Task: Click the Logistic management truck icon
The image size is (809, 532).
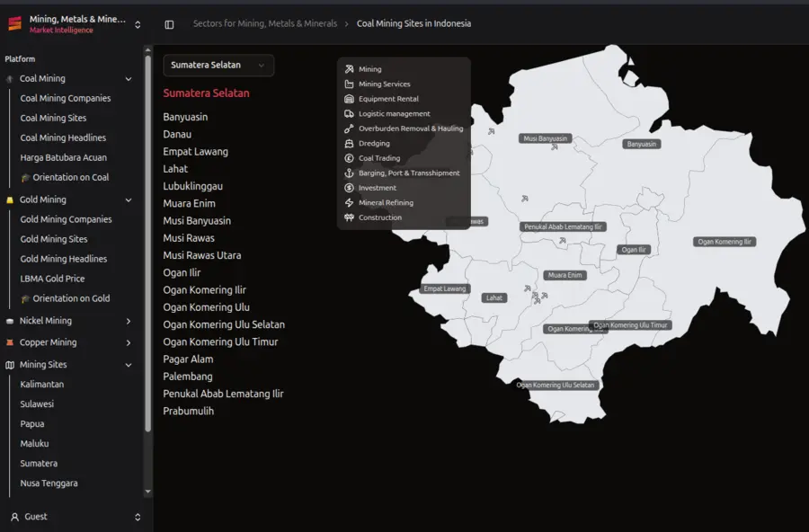Action: coord(350,113)
